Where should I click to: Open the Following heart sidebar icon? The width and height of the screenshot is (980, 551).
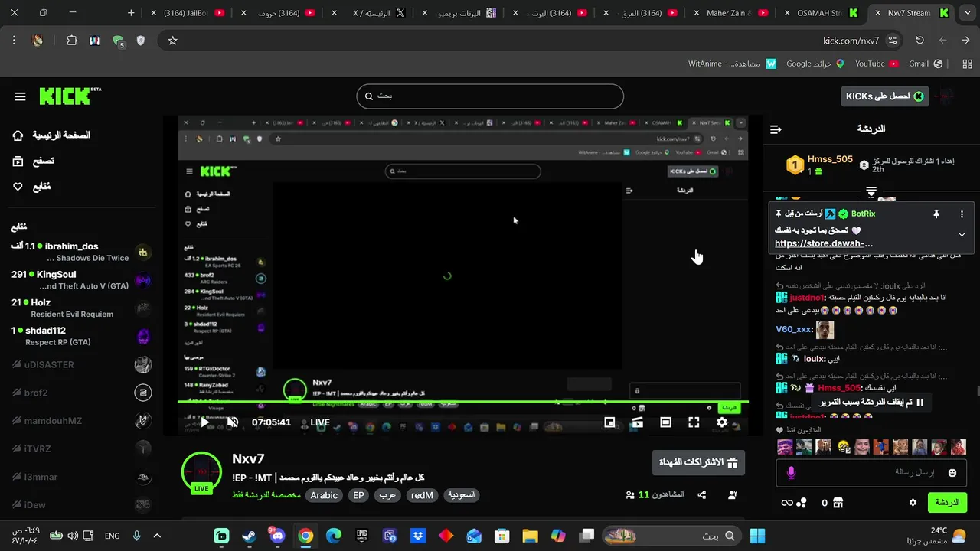pyautogui.click(x=18, y=187)
